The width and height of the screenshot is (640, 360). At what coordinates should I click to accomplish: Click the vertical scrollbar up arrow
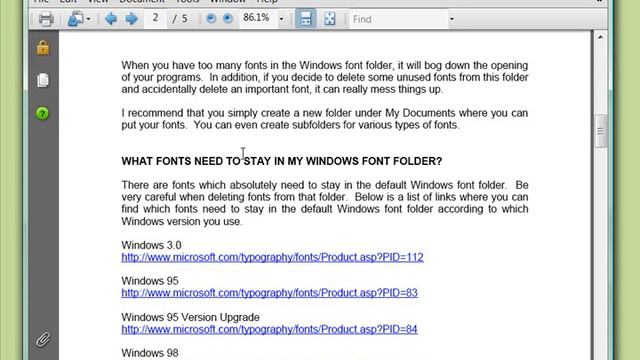click(x=600, y=37)
